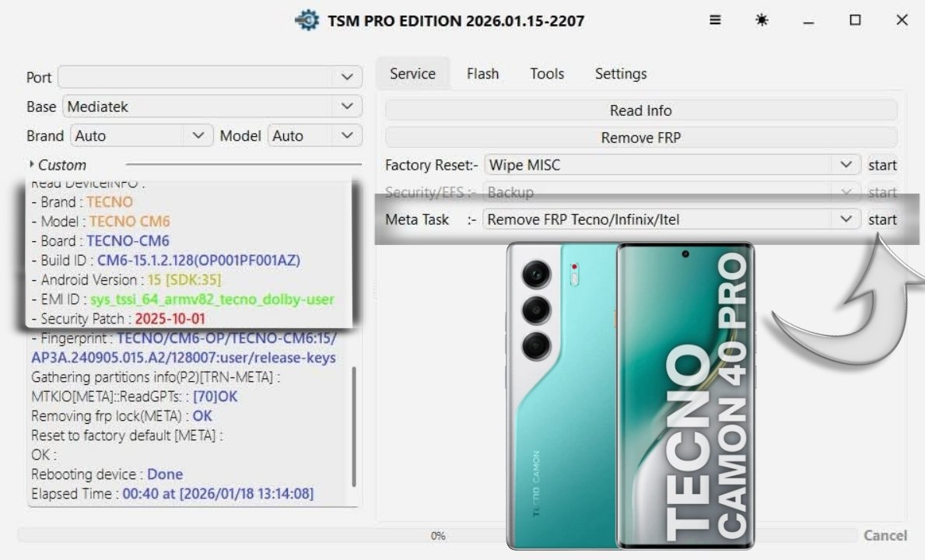Maximize the TSM Pro window

855,20
